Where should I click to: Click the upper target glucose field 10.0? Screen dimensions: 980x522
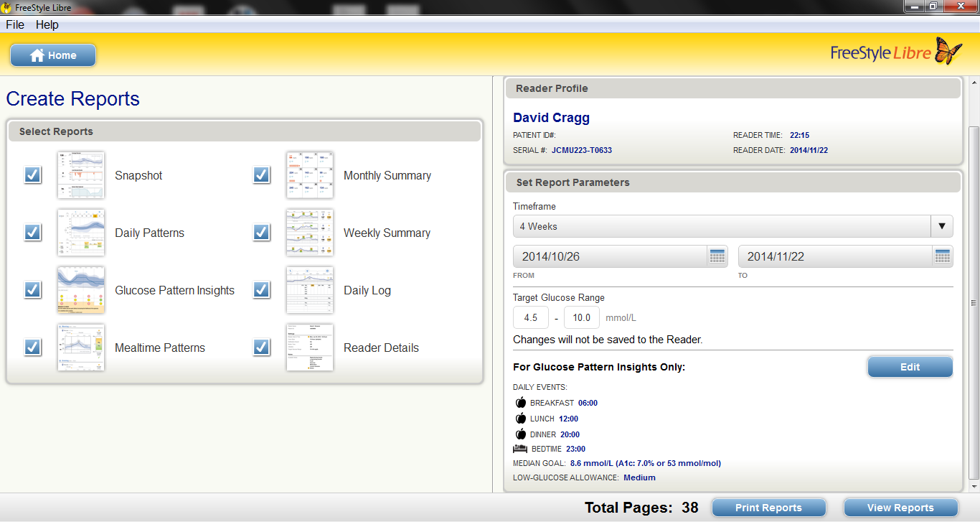tap(582, 317)
